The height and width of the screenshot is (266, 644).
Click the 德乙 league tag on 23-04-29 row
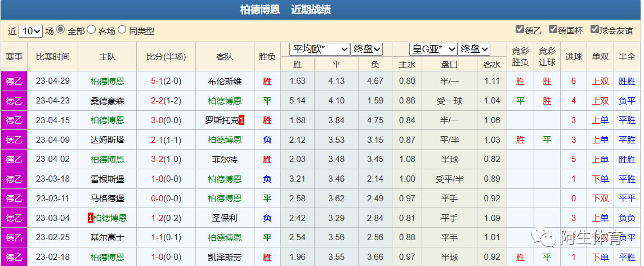tap(14, 82)
